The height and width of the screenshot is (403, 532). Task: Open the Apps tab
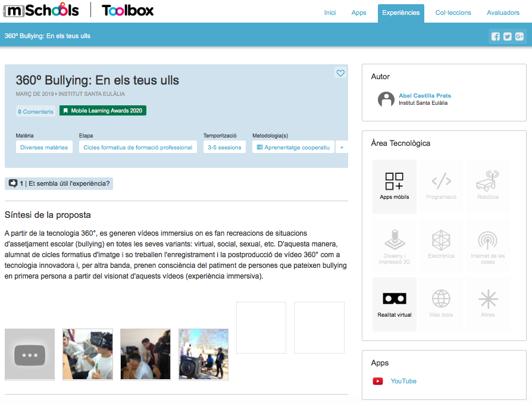359,13
